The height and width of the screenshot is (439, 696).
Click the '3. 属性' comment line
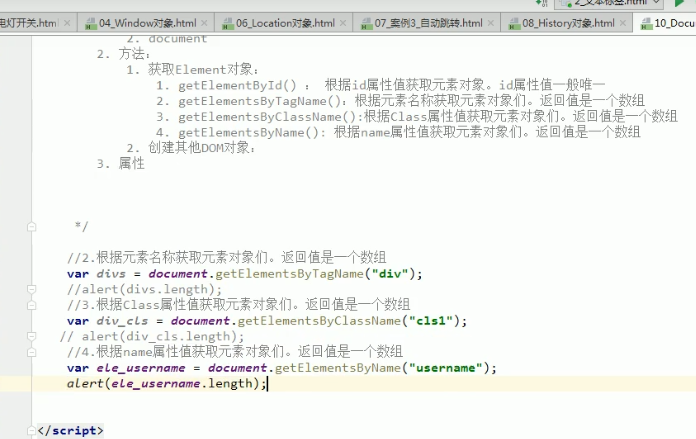click(x=120, y=164)
